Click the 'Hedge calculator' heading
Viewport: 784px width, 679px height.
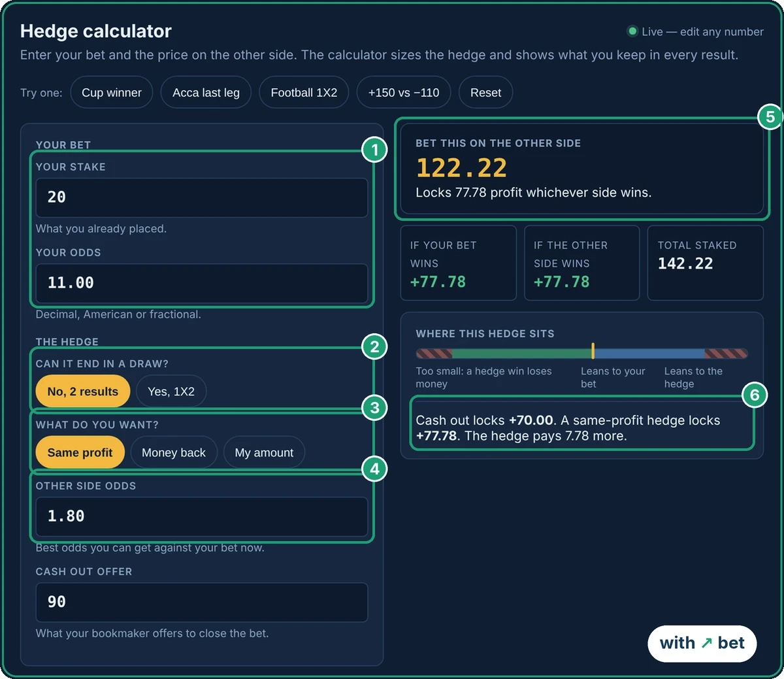pyautogui.click(x=96, y=31)
